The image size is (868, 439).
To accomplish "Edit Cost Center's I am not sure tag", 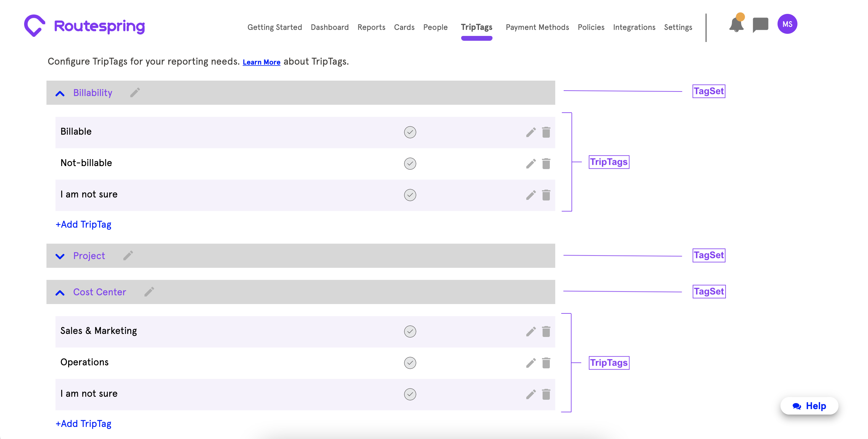I will (x=531, y=394).
